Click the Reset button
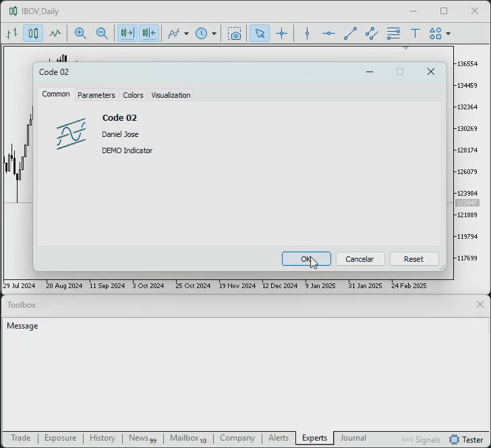 pos(413,259)
